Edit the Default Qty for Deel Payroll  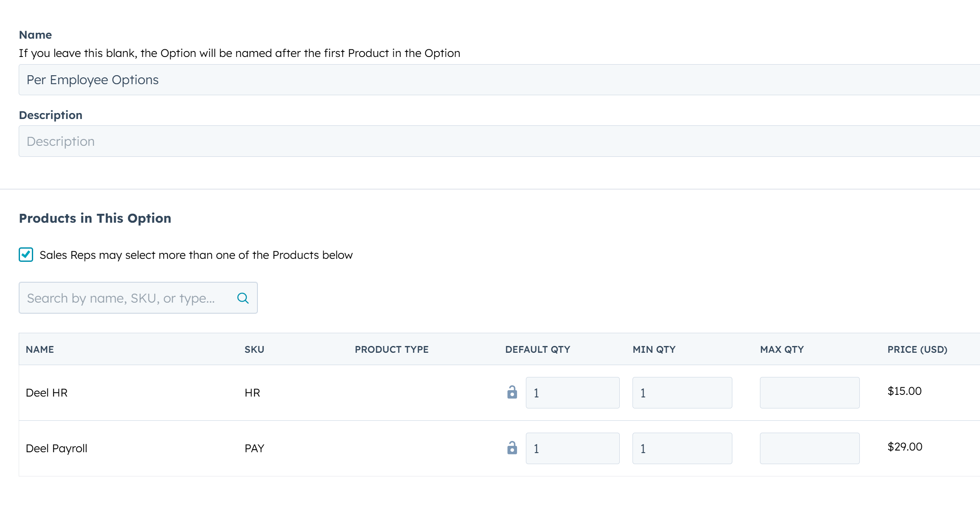572,448
